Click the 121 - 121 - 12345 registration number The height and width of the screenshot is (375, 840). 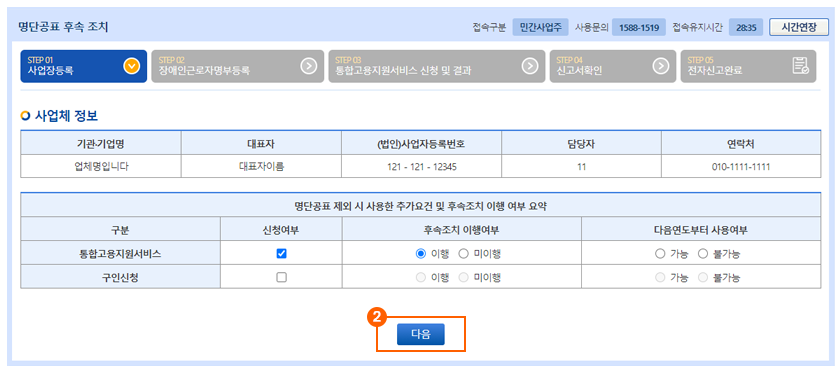[x=421, y=167]
